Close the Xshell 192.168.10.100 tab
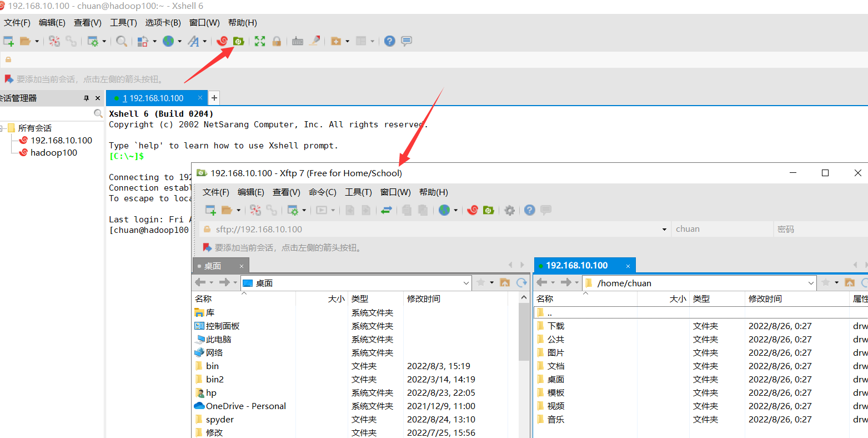This screenshot has height=438, width=868. [200, 98]
